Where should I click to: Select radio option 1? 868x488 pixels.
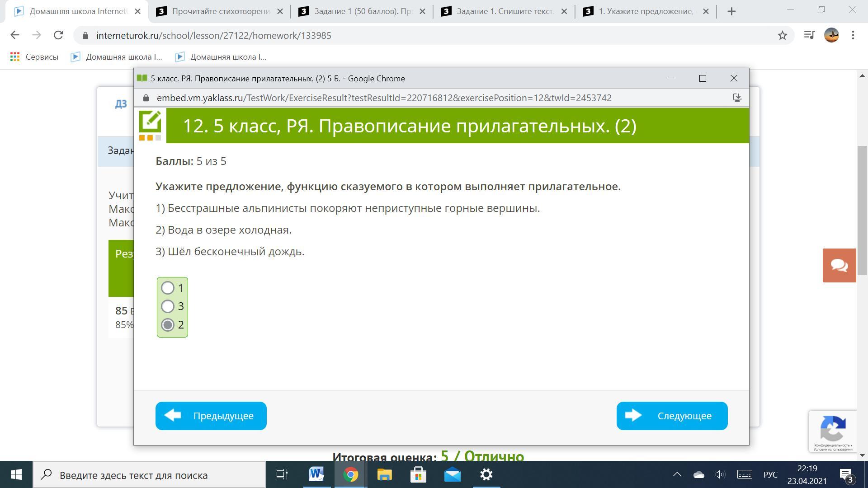click(x=168, y=288)
